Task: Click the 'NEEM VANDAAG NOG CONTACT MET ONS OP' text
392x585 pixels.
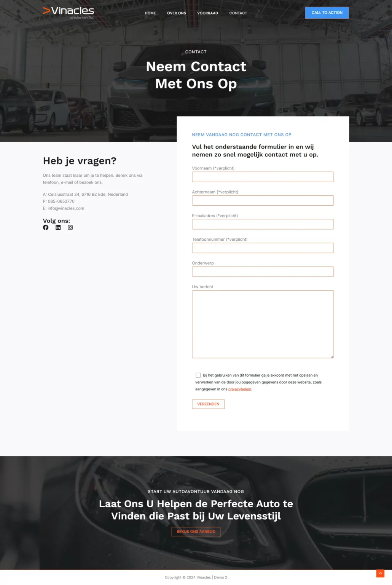Action: (x=242, y=135)
